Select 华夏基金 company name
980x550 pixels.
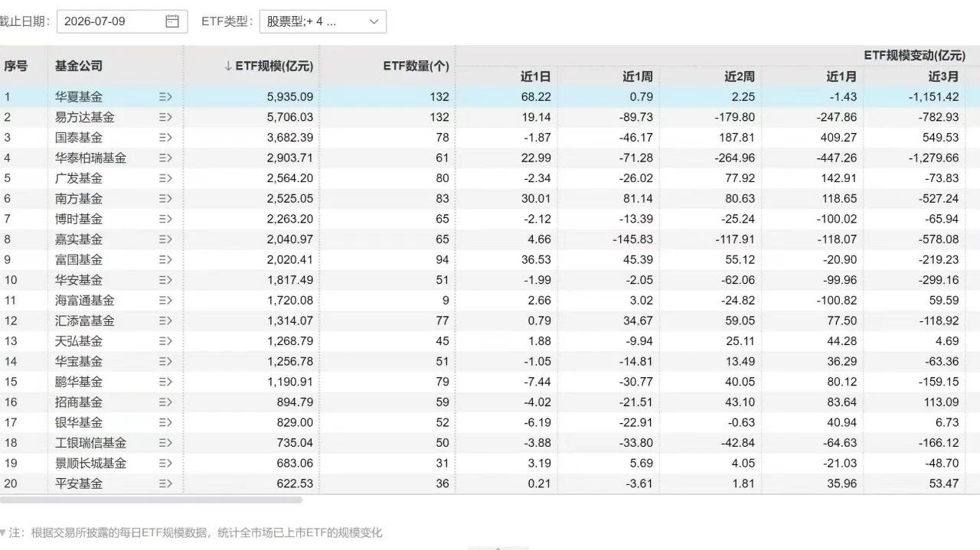coord(78,97)
